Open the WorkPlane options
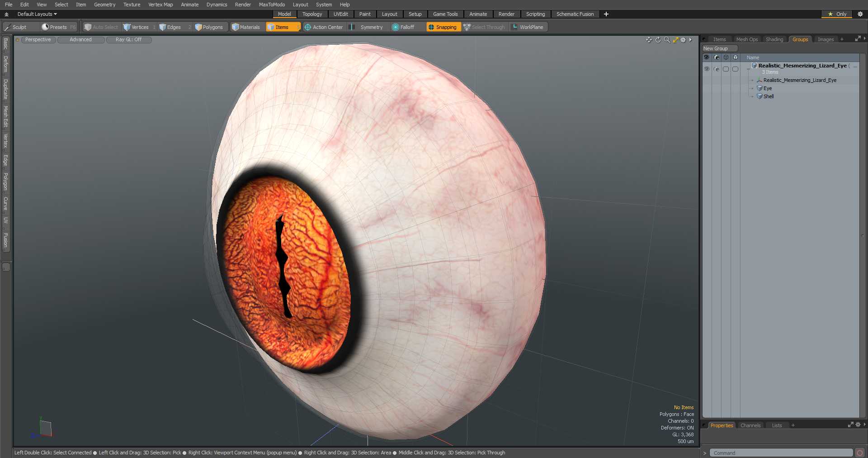Screen dimensions: 868x458 click(x=528, y=27)
